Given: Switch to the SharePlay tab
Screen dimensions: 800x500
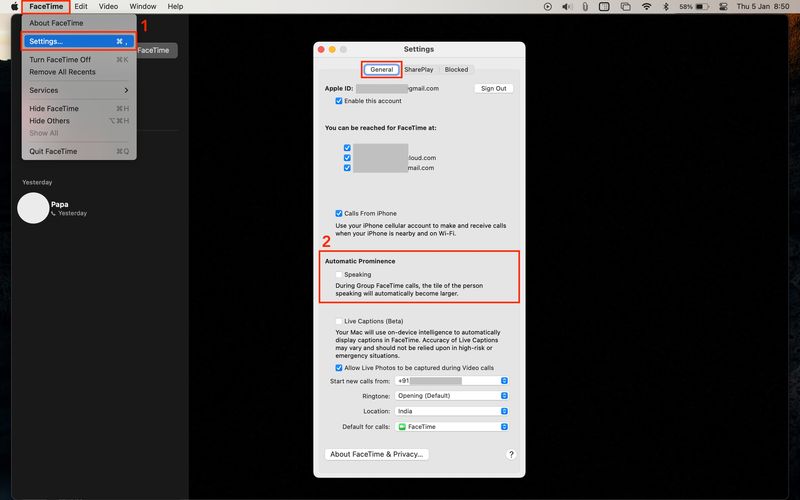Looking at the screenshot, I should pos(419,69).
